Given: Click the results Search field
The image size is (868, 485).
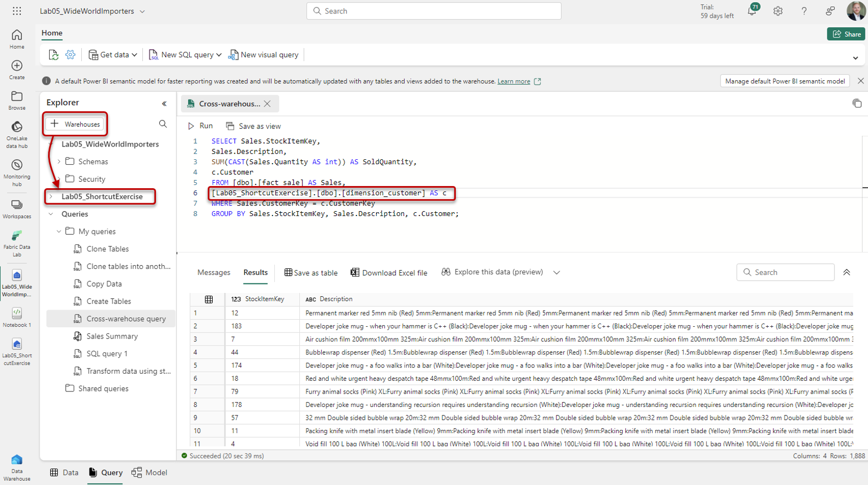Looking at the screenshot, I should pos(785,272).
